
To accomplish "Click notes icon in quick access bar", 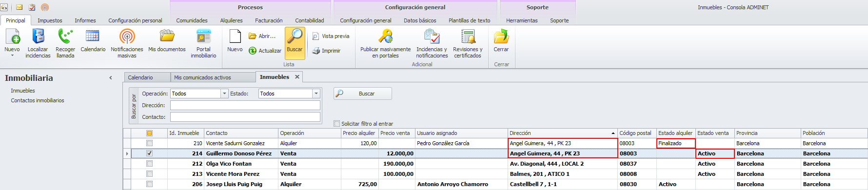I will tap(32, 7).
